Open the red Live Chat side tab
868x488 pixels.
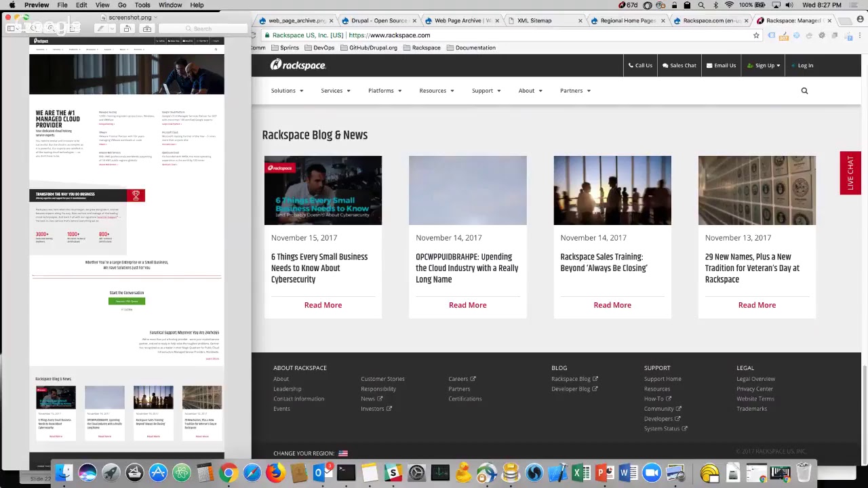(850, 173)
